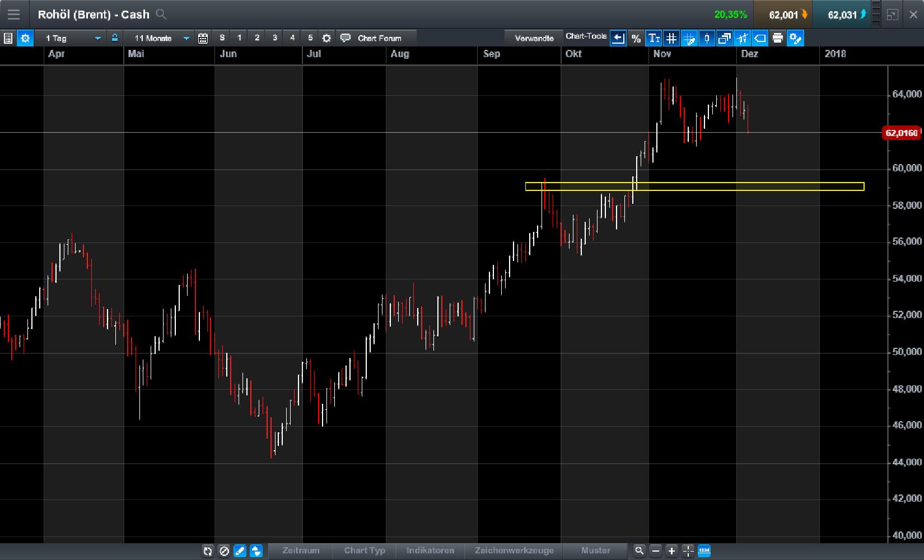Open the Indikatoren menu
The height and width of the screenshot is (560, 924).
[430, 550]
